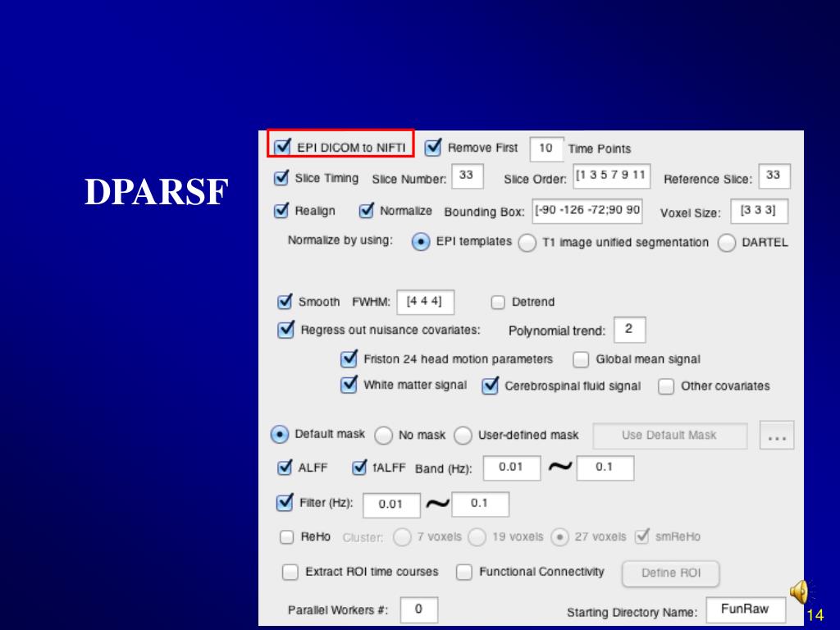Toggle the Remove First checkbox

tap(433, 148)
